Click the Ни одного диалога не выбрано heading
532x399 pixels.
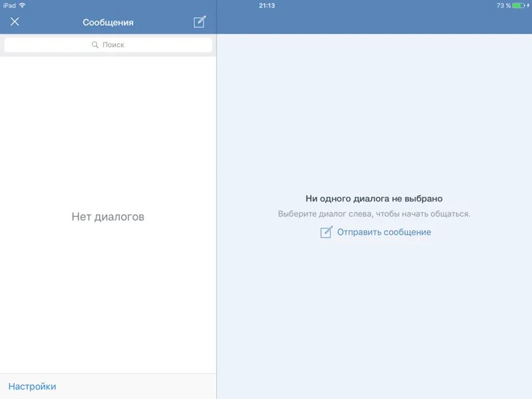[374, 198]
